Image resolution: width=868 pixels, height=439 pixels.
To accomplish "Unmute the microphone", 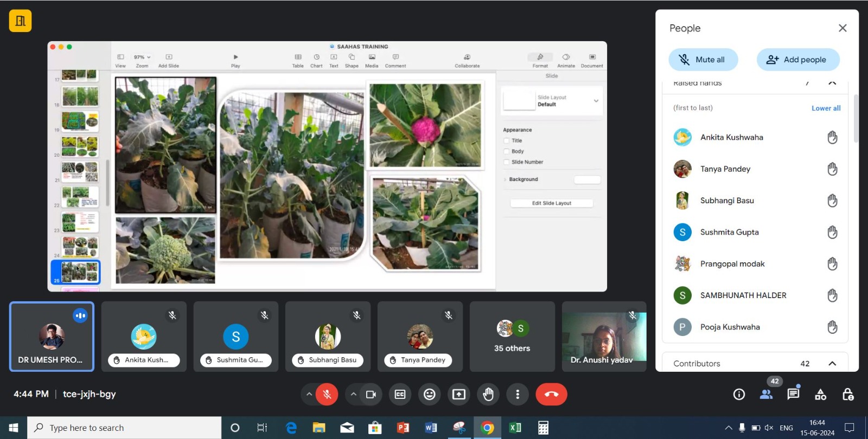I will [327, 395].
